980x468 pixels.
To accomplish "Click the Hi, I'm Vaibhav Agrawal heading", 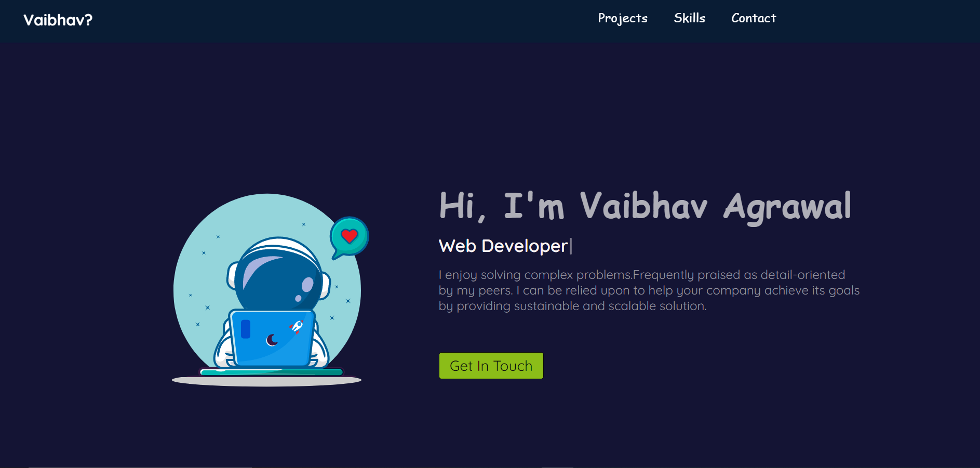I will (x=645, y=206).
